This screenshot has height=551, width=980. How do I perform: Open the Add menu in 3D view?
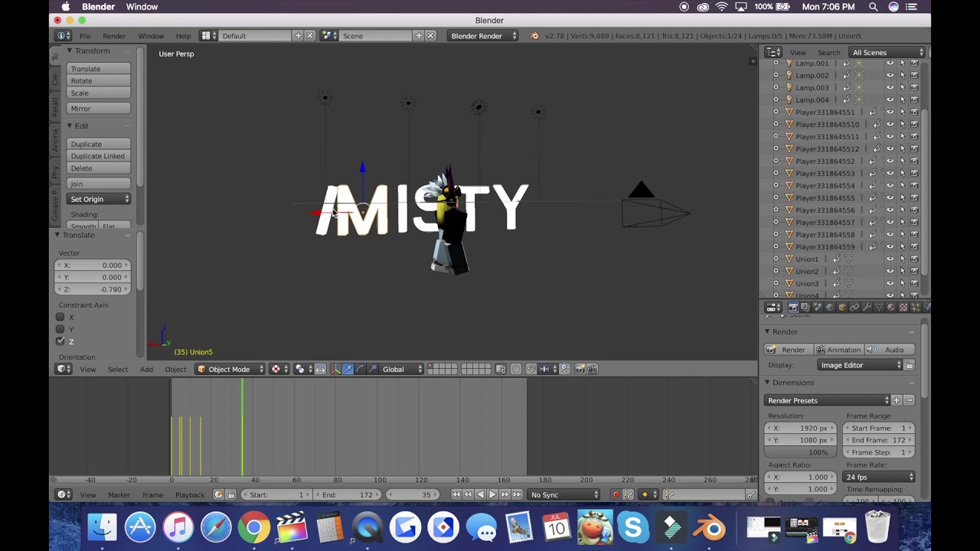(x=146, y=369)
